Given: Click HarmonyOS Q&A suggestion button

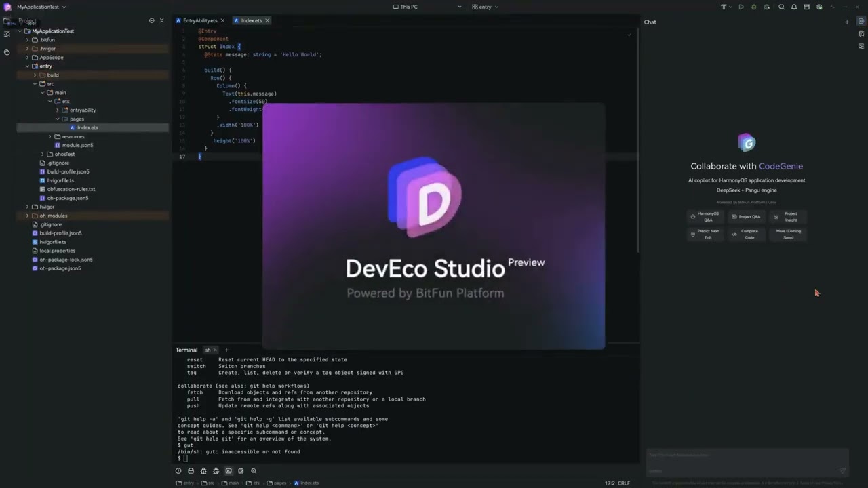Looking at the screenshot, I should (705, 216).
